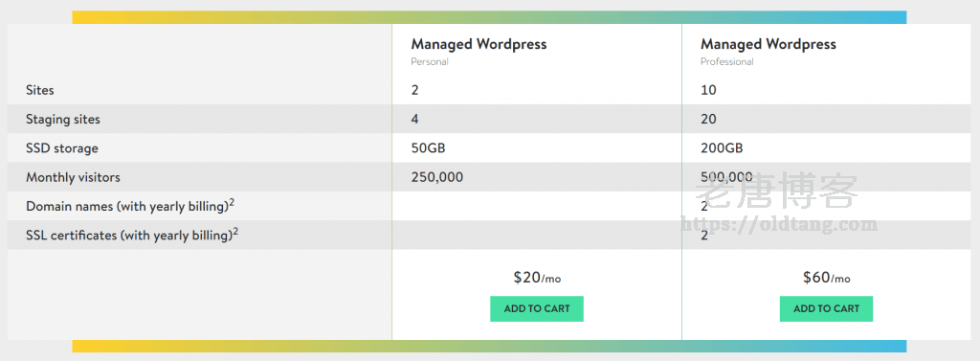Add Personal plan to cart

click(536, 308)
